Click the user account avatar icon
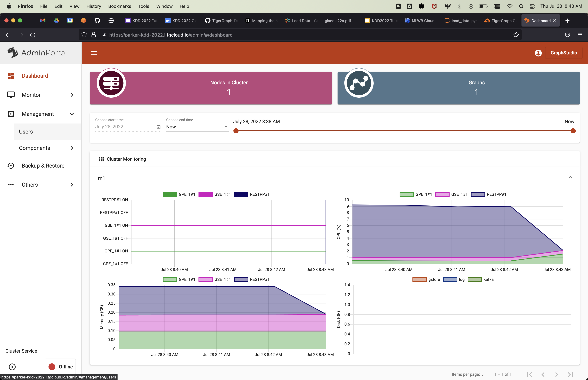 click(538, 53)
